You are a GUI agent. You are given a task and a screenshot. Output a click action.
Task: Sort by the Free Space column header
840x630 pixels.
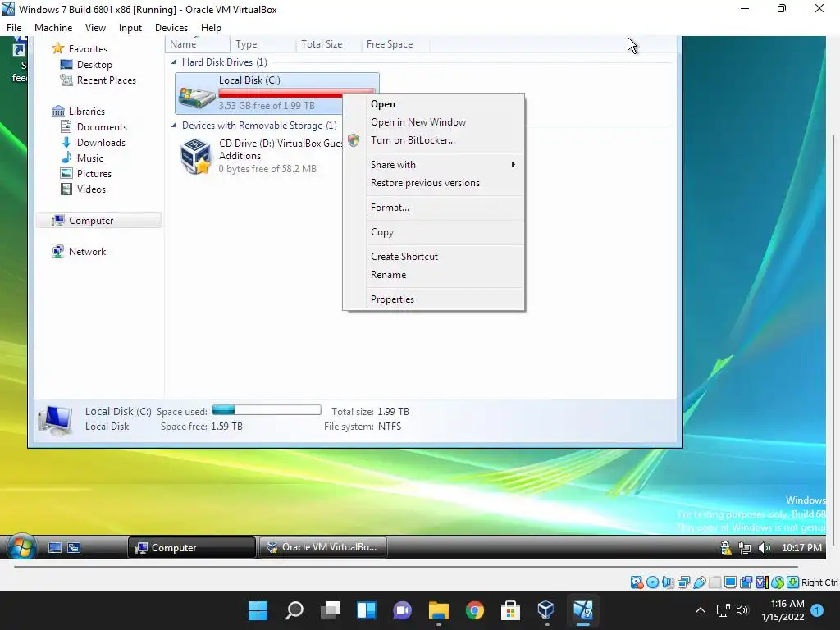[x=395, y=44]
